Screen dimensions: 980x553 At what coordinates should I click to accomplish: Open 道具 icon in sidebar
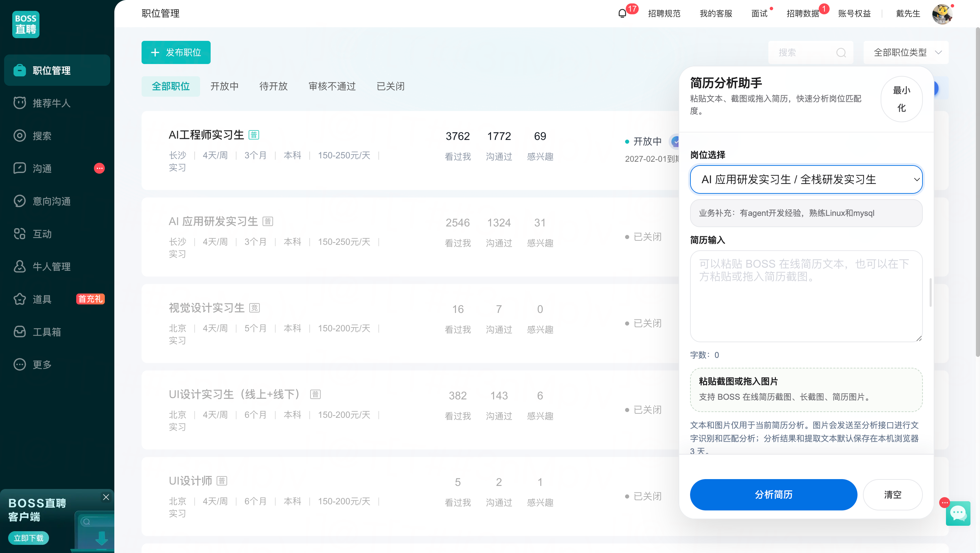coord(19,299)
